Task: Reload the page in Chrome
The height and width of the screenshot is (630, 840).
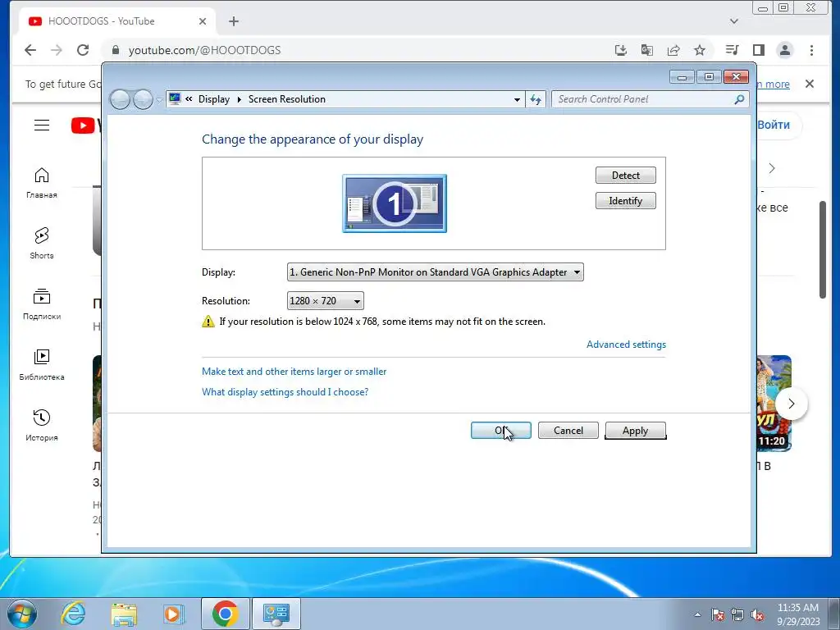Action: click(x=83, y=50)
